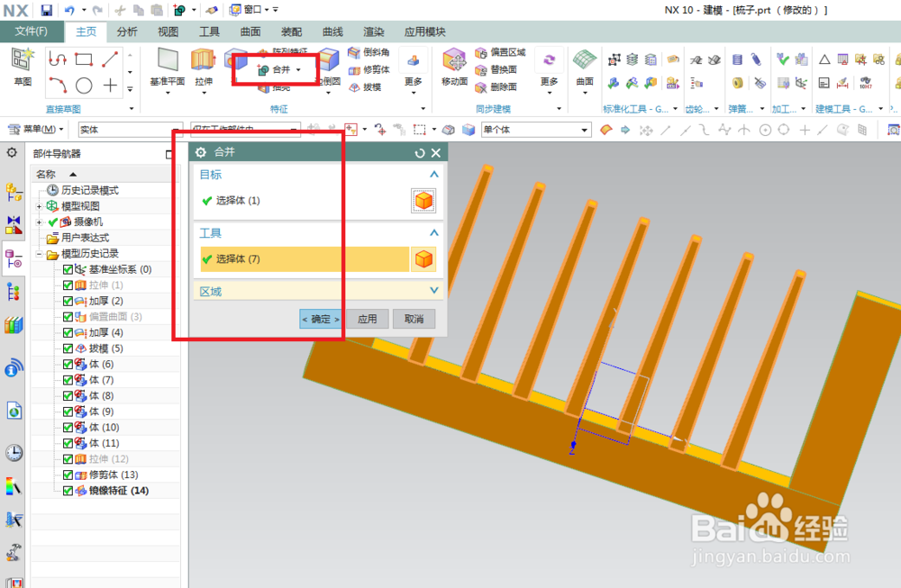Viewport: 901px width, 588px height.
Task: Click the 更多 button in 同步建模 group
Action: point(549,72)
